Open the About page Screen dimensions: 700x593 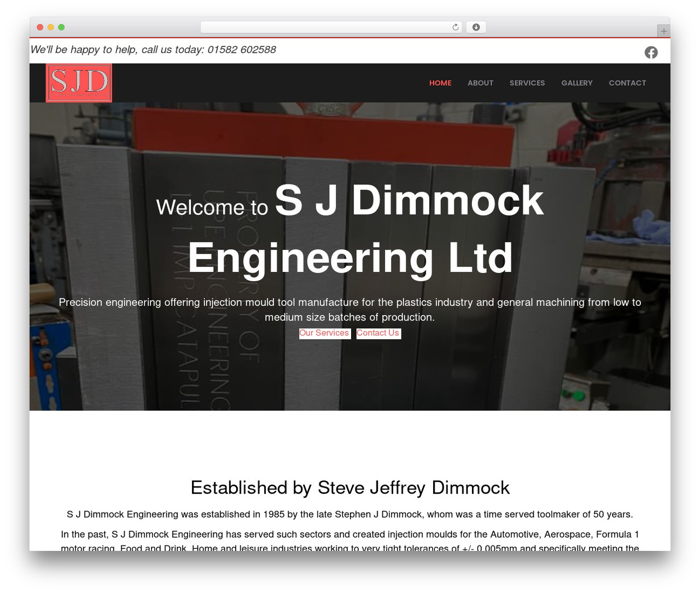point(480,83)
